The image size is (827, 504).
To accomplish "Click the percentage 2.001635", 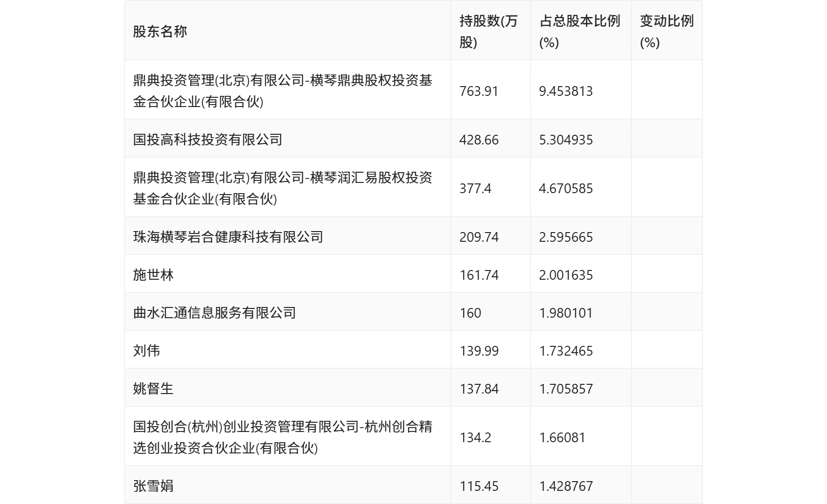I will click(x=566, y=275).
